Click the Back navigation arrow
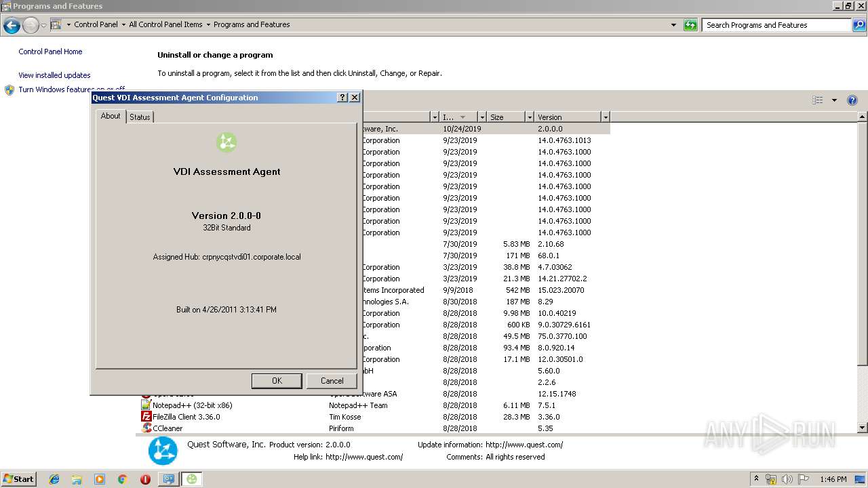The image size is (868, 488). (x=12, y=26)
